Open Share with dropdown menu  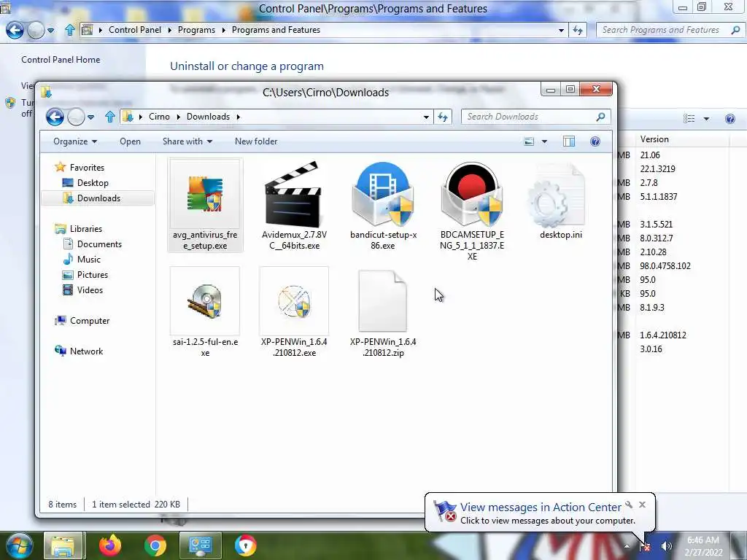(187, 141)
